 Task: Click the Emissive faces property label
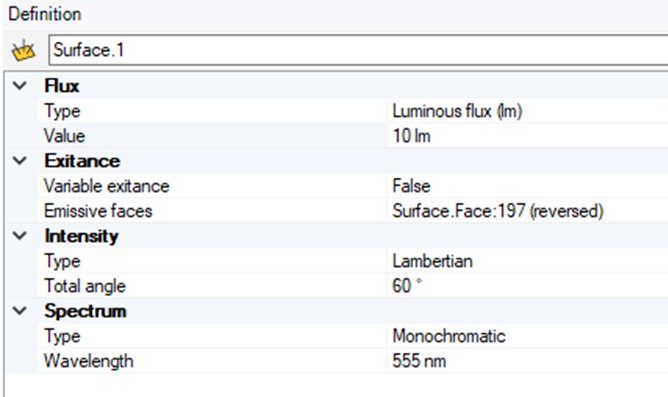point(98,211)
